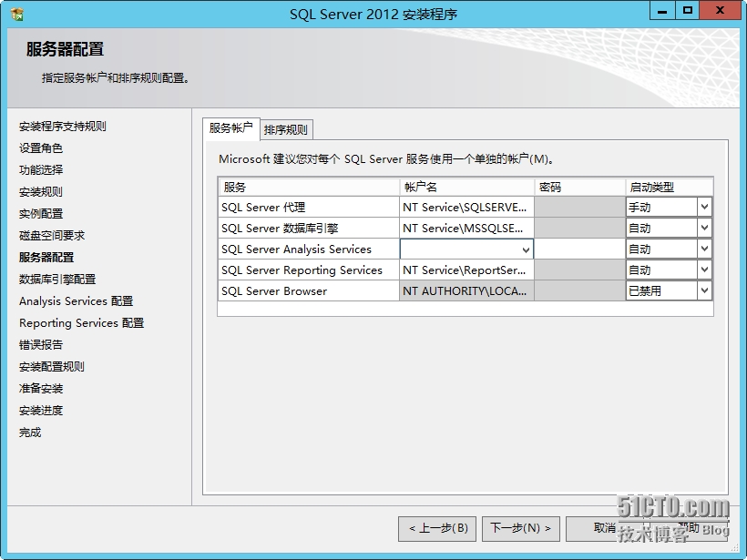Click the 服务 column header
Viewport: 747px width, 560px height.
pyautogui.click(x=309, y=188)
